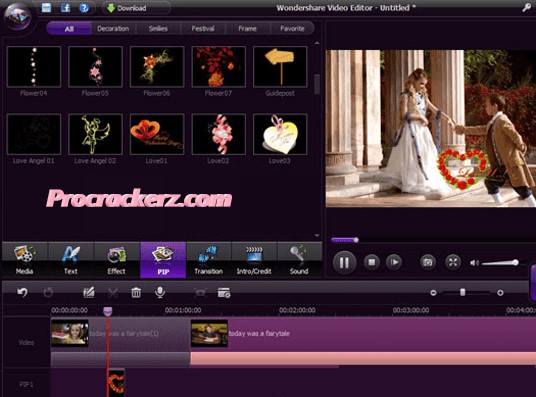Click the heart overlay in preview
This screenshot has width=536, height=397.
[463, 169]
